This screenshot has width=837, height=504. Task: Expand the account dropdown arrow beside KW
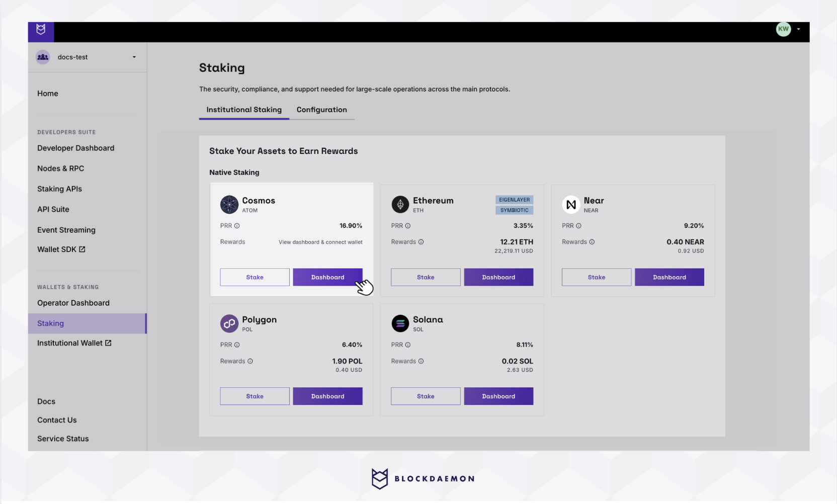[798, 29]
